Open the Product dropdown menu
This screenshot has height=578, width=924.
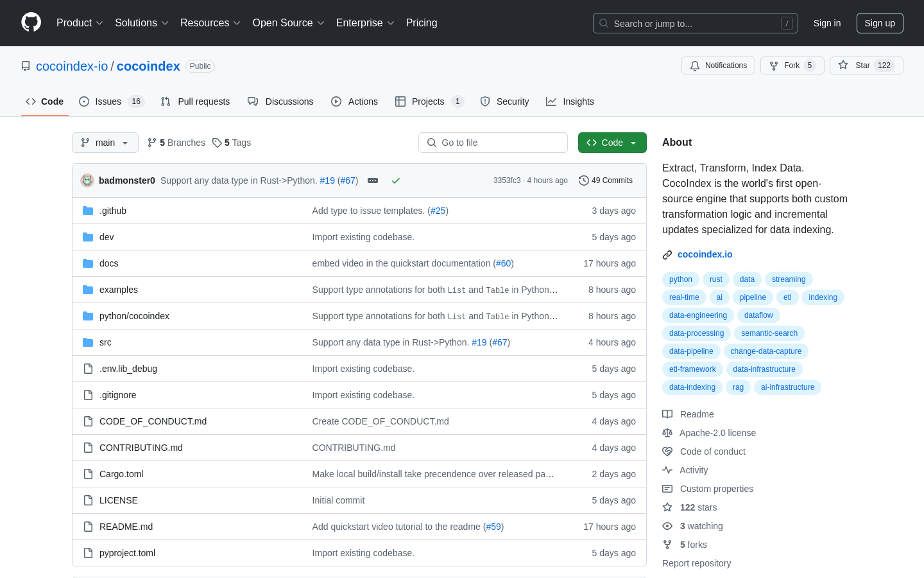pyautogui.click(x=80, y=22)
